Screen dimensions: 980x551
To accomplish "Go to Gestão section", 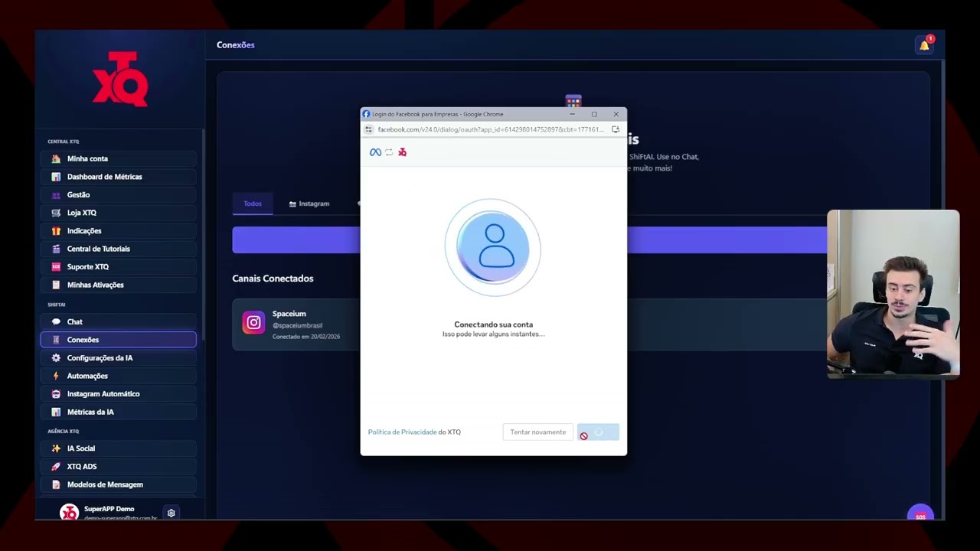I will coord(118,194).
